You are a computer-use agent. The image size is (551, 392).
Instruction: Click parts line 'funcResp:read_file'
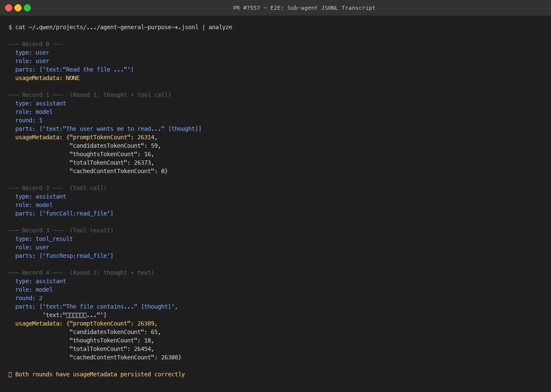[x=64, y=256]
